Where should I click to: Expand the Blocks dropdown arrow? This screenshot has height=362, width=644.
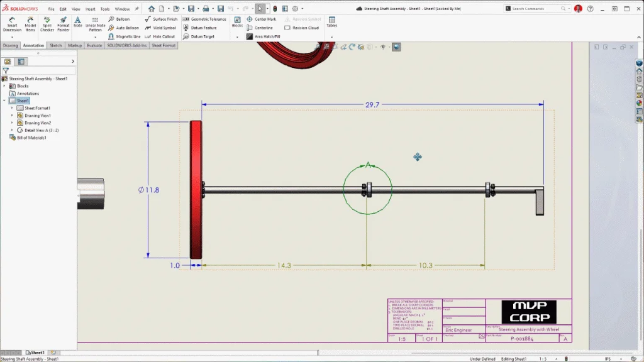(237, 36)
